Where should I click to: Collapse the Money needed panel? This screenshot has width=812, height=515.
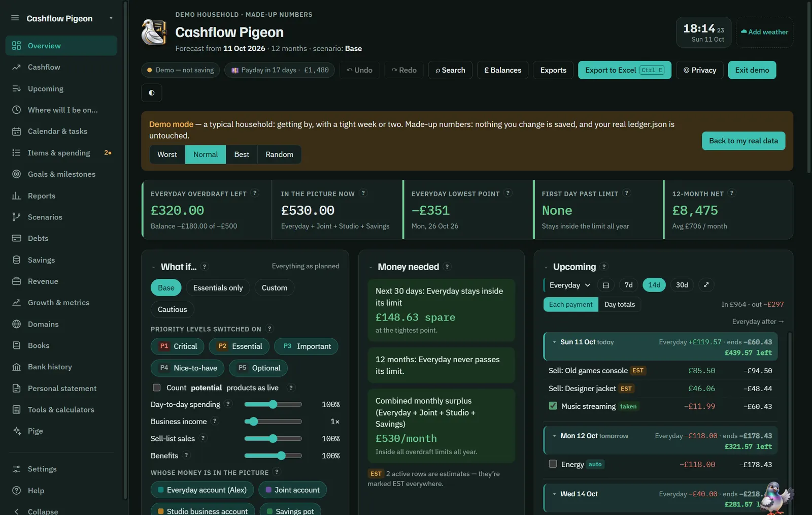(370, 267)
